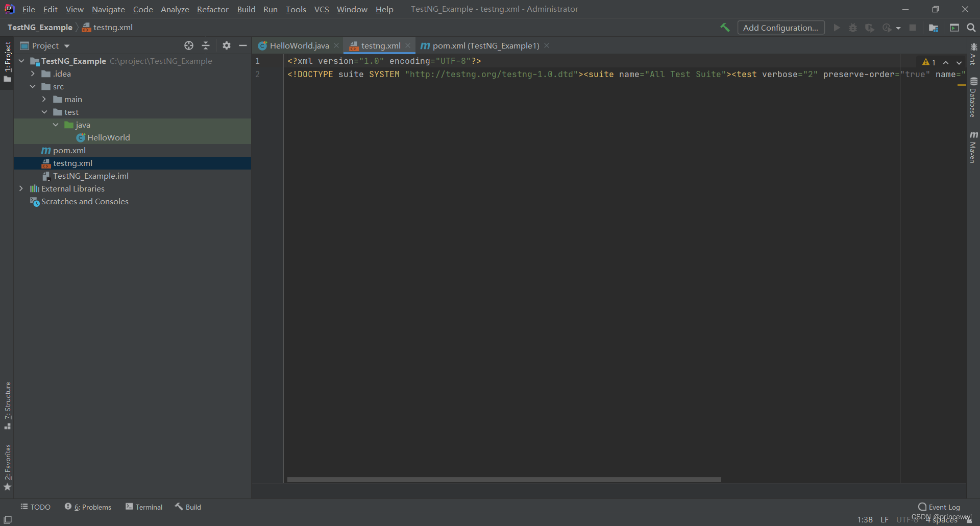The width and height of the screenshot is (980, 526).
Task: Open the Build tool window
Action: point(188,507)
